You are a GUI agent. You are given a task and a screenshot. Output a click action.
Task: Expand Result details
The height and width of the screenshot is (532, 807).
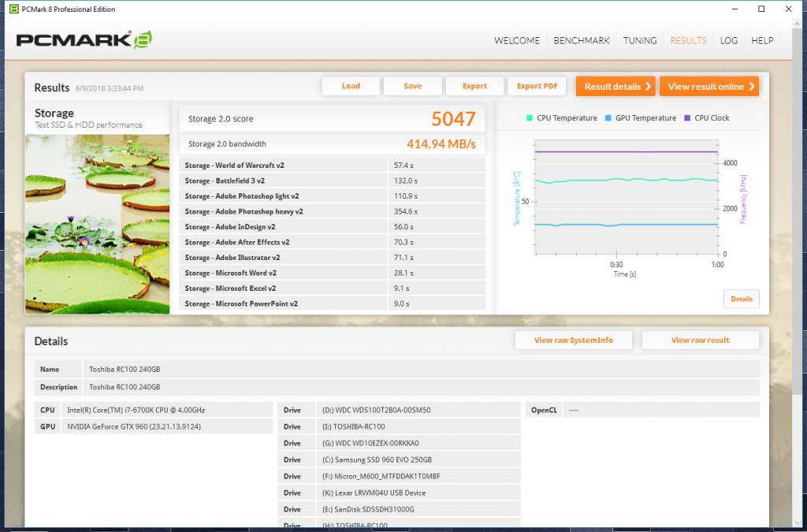point(615,87)
